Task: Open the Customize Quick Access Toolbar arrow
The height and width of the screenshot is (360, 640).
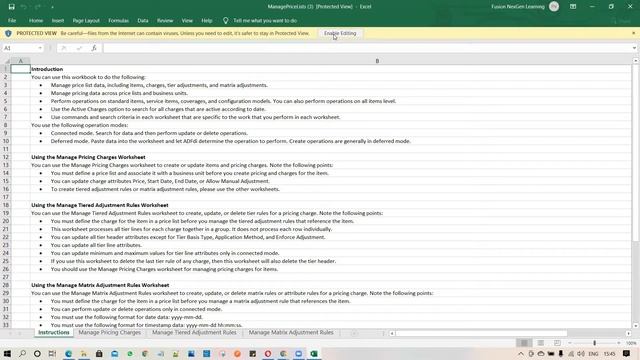Action: tap(52, 7)
